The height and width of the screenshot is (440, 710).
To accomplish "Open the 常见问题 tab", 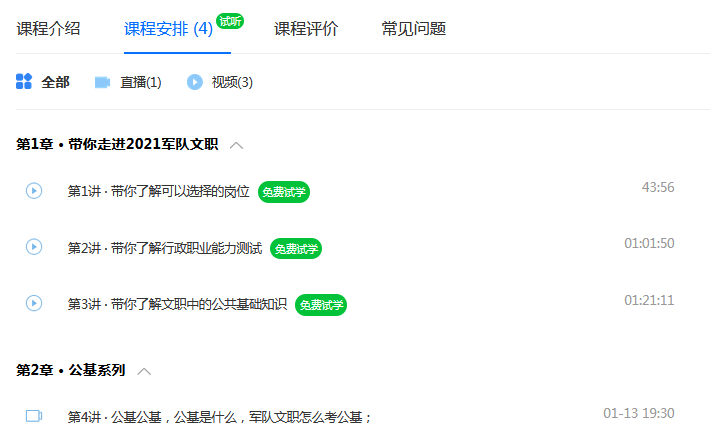I will [x=414, y=29].
